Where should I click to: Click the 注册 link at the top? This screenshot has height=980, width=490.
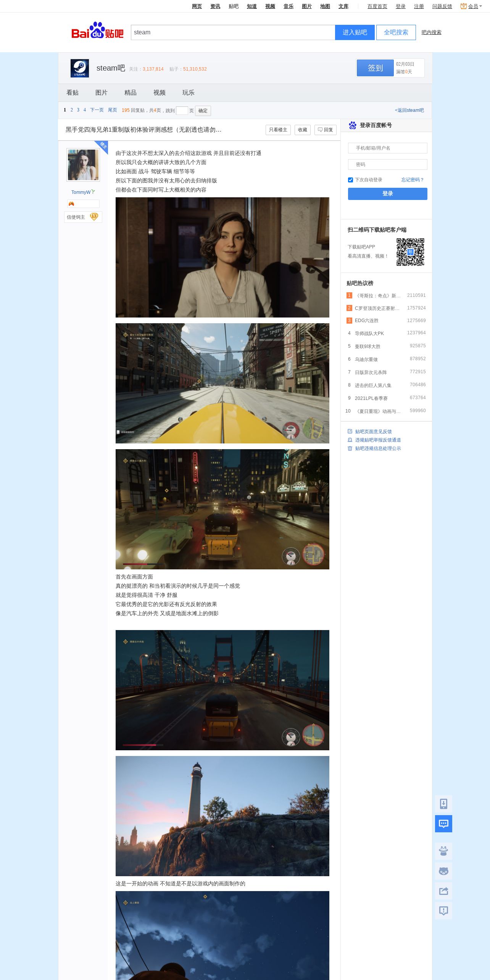point(419,6)
